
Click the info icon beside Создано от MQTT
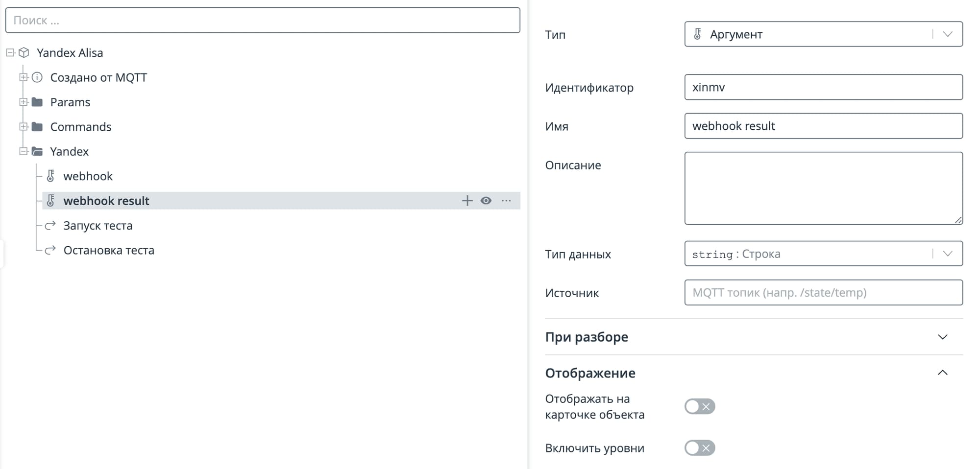pos(37,77)
